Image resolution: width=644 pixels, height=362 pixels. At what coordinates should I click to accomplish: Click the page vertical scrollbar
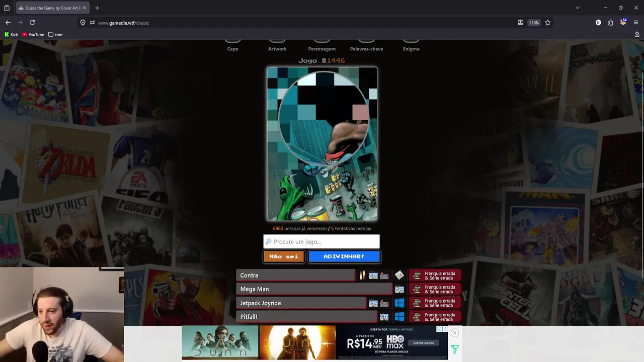click(642, 176)
